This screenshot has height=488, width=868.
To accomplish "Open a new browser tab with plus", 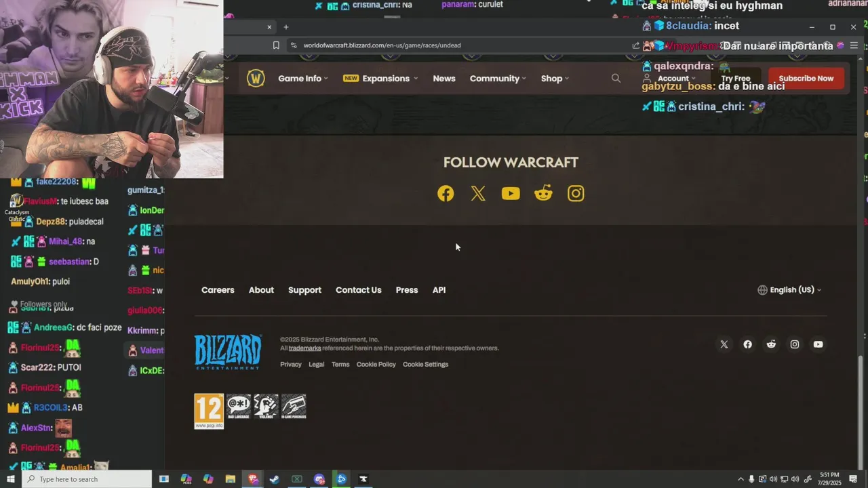I will [286, 27].
